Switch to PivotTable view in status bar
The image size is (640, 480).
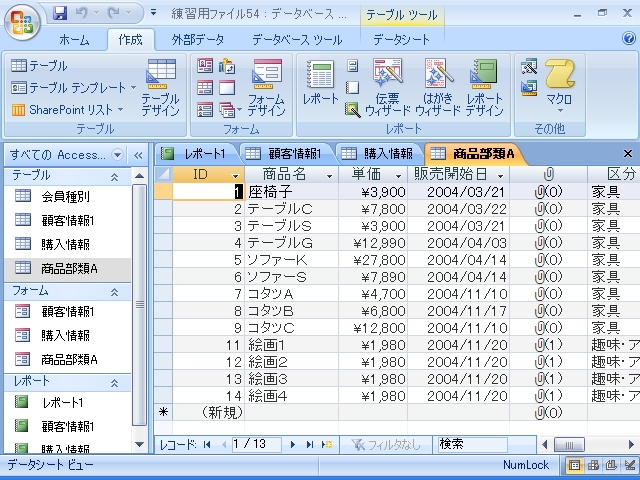coord(593,465)
